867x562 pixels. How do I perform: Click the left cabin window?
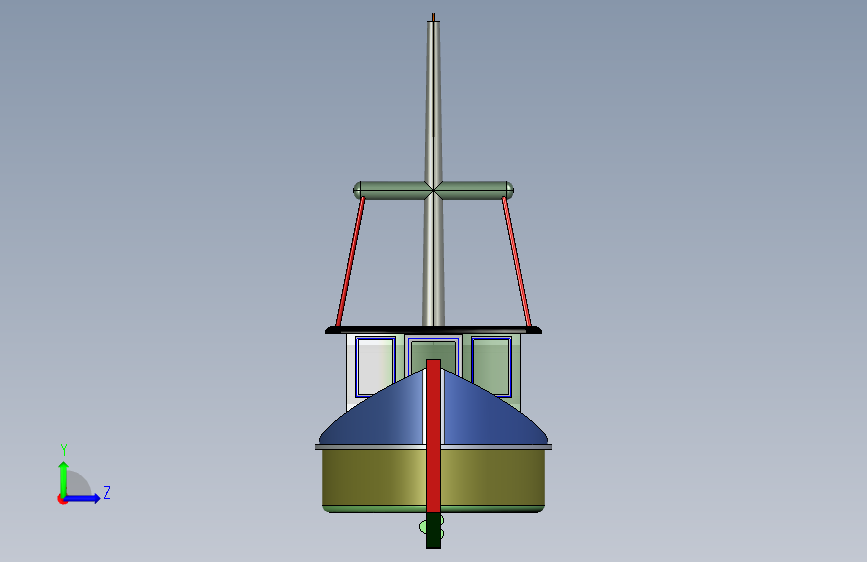(375, 366)
